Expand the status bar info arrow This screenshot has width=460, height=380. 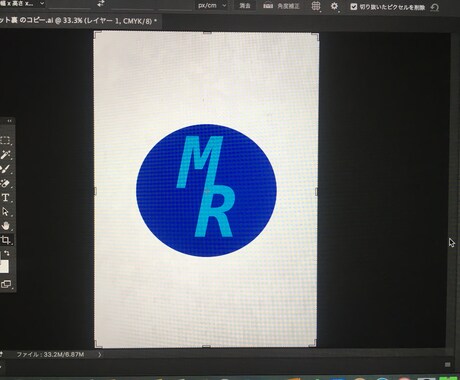(100, 355)
